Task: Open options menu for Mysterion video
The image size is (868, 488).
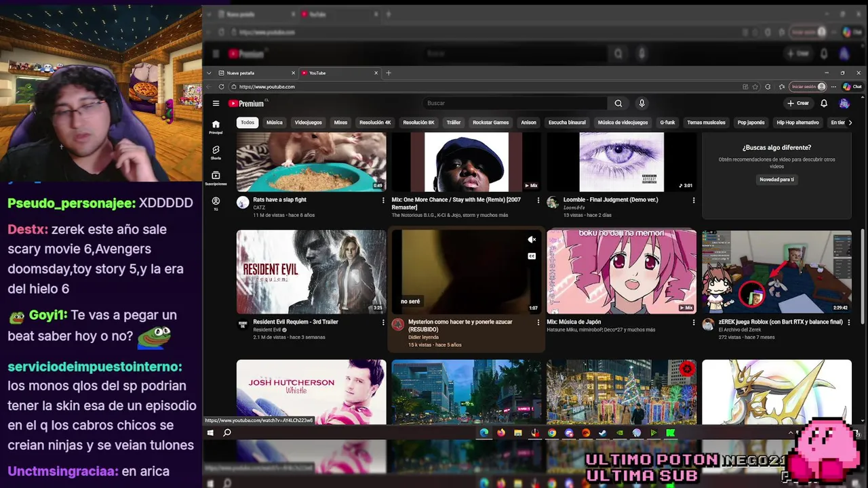Action: (538, 323)
